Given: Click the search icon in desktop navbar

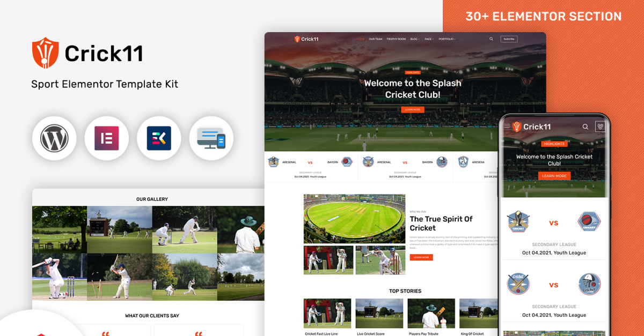Looking at the screenshot, I should tap(491, 39).
